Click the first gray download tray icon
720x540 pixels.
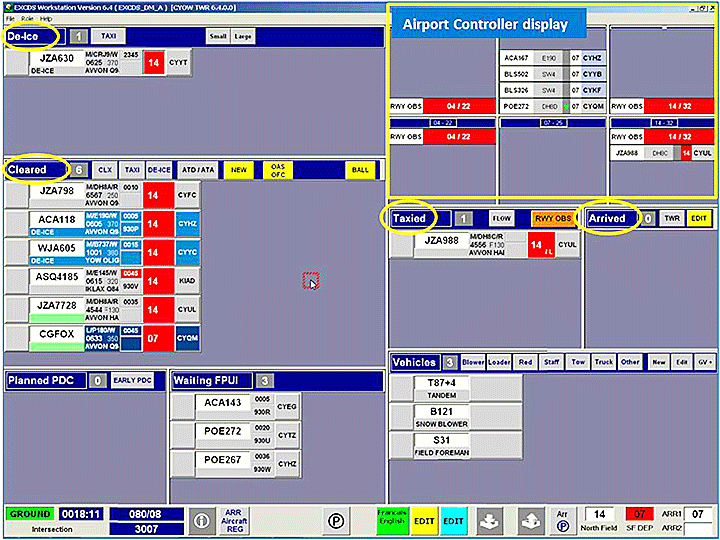click(490, 520)
